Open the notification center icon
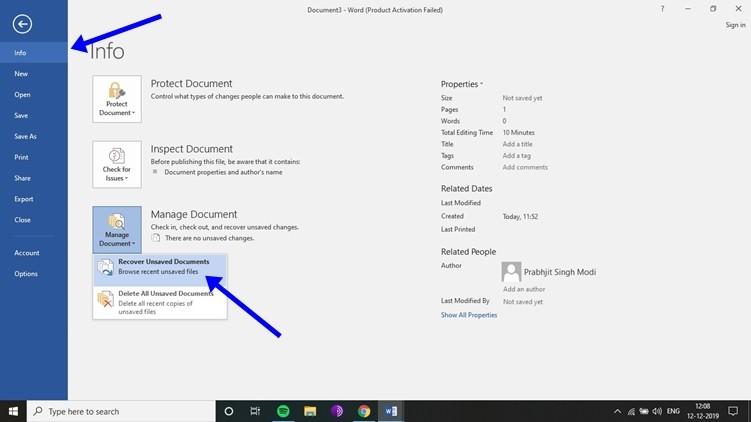Screen dimensions: 751x422 coord(733,411)
